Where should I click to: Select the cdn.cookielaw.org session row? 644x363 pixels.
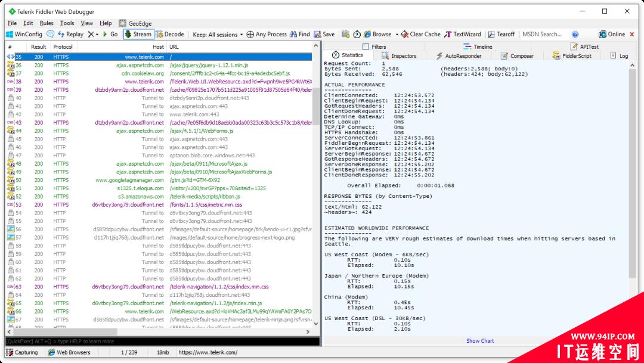coord(159,73)
